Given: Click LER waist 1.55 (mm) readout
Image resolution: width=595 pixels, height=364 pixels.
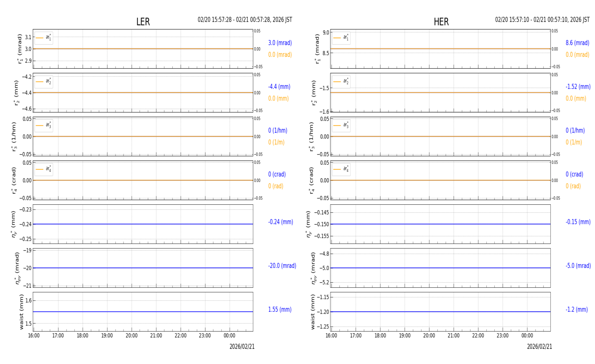Looking at the screenshot, I should [x=280, y=310].
